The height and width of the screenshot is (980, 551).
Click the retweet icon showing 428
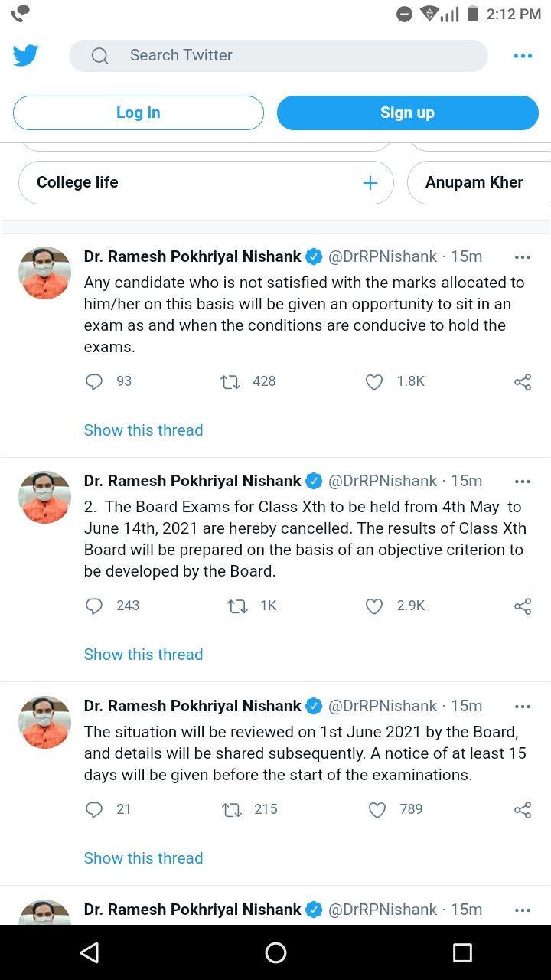(x=230, y=381)
